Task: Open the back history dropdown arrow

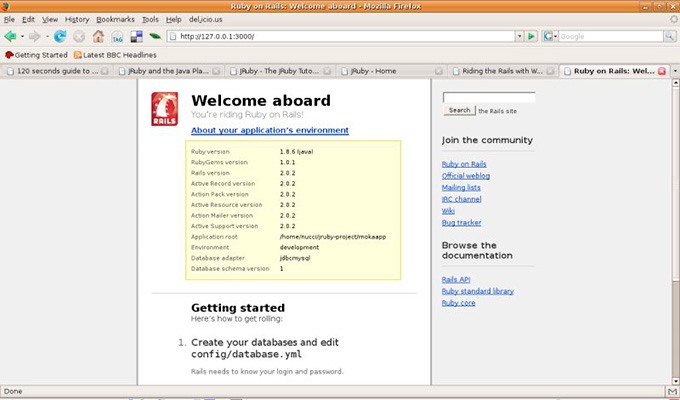Action: [22, 36]
